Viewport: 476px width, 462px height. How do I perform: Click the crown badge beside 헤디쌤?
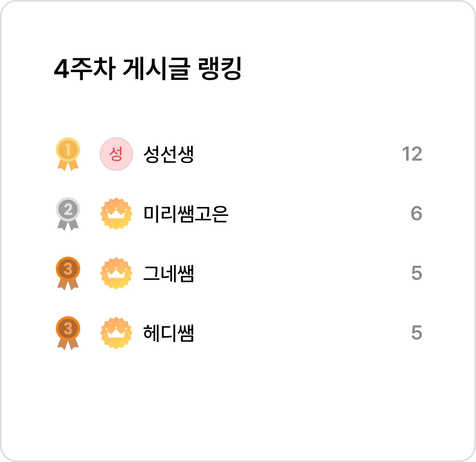click(x=116, y=333)
